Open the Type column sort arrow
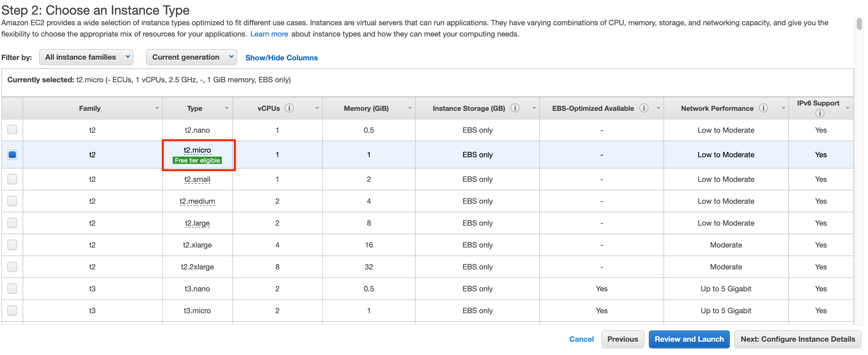This screenshot has width=868, height=355. pyautogui.click(x=227, y=108)
